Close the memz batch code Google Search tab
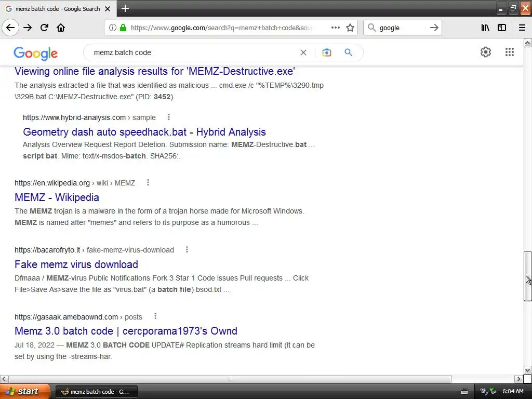532x399 pixels. coord(108,9)
